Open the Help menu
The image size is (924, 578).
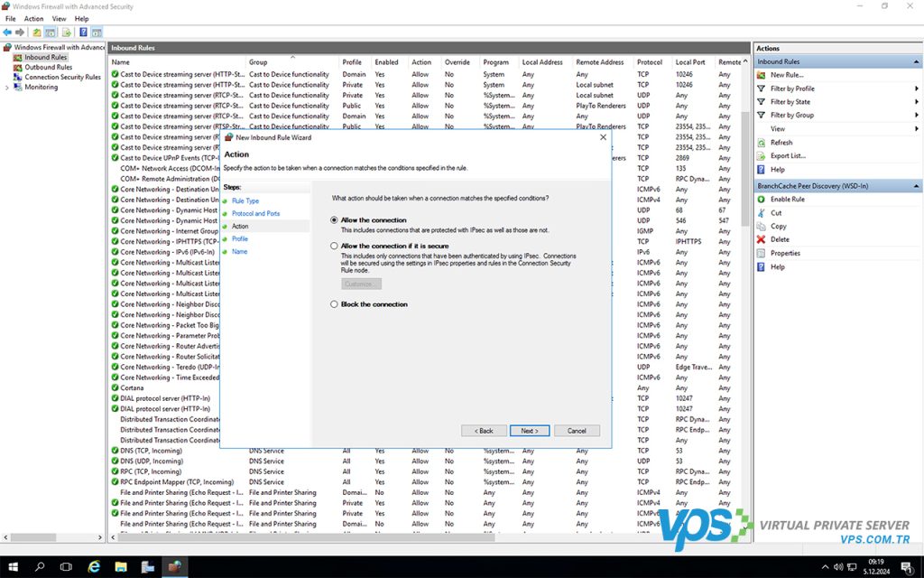point(81,19)
